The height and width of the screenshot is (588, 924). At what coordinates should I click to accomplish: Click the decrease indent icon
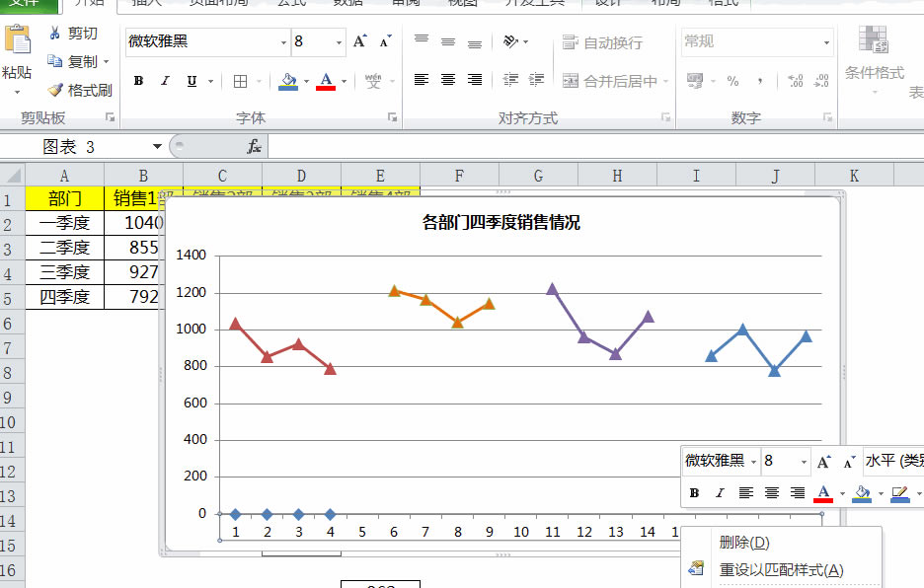click(510, 80)
